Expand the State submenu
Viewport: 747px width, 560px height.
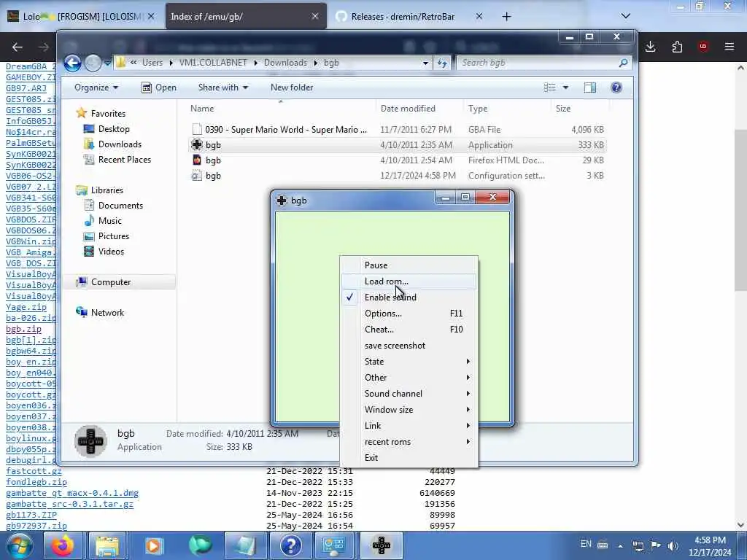pyautogui.click(x=409, y=362)
